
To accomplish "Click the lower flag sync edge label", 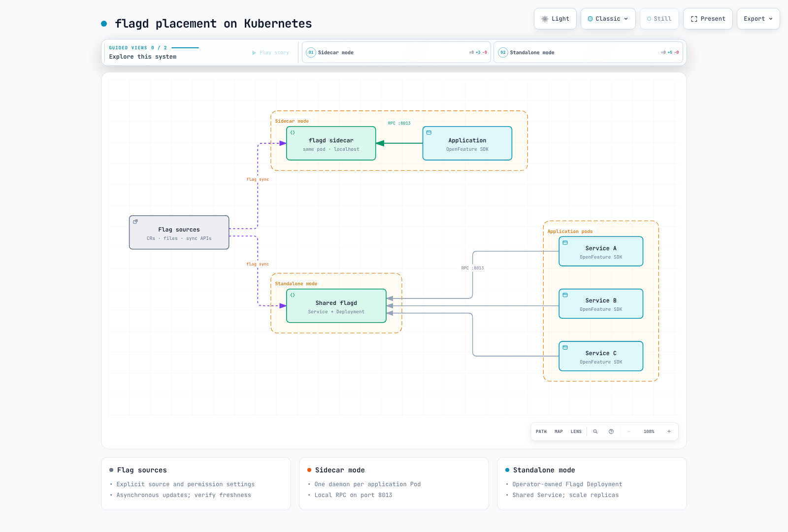I will pyautogui.click(x=258, y=264).
